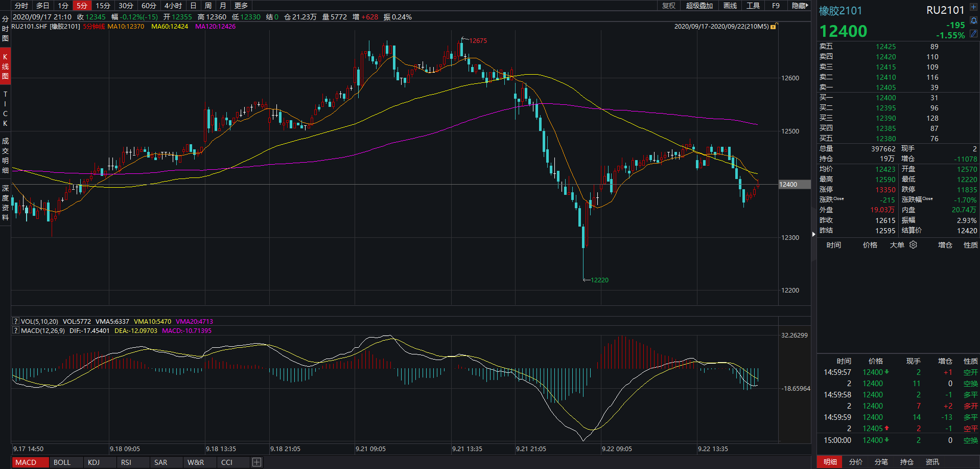Open 分时图 in left sidebar
980x469 pixels.
(x=5, y=29)
